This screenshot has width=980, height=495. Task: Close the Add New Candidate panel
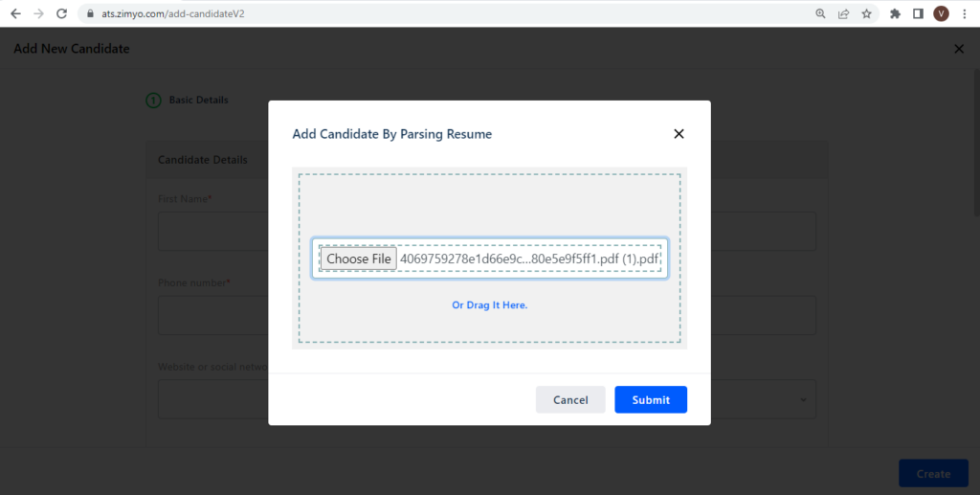pos(959,49)
